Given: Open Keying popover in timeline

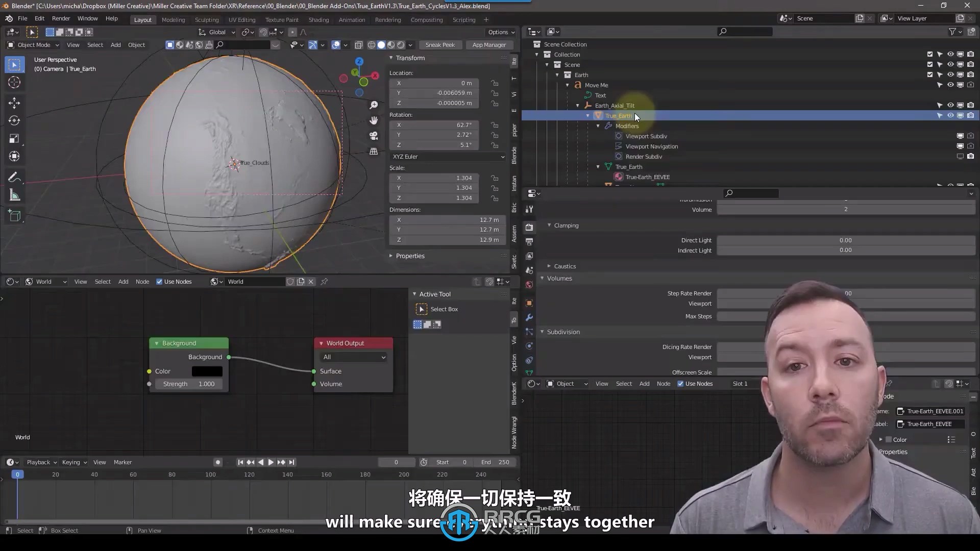Looking at the screenshot, I should click(x=75, y=462).
